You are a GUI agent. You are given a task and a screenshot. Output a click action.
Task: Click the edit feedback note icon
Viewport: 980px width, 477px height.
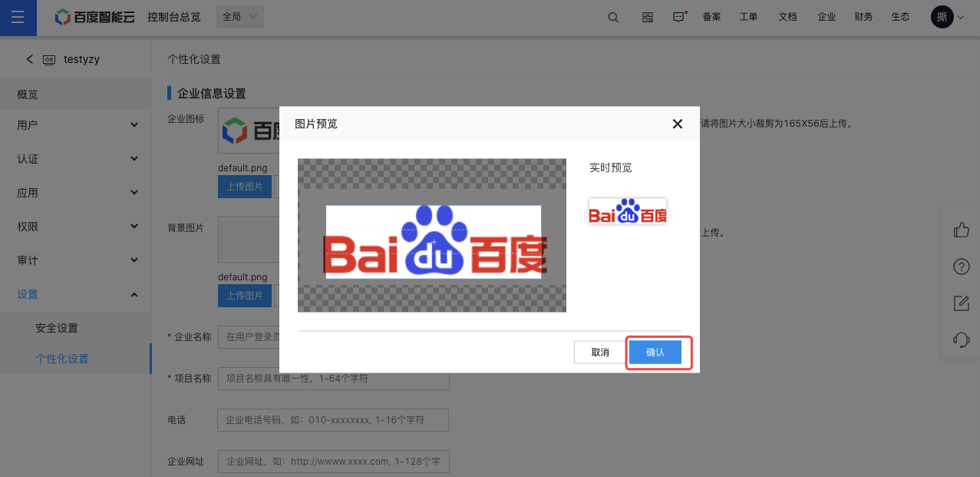tap(961, 303)
